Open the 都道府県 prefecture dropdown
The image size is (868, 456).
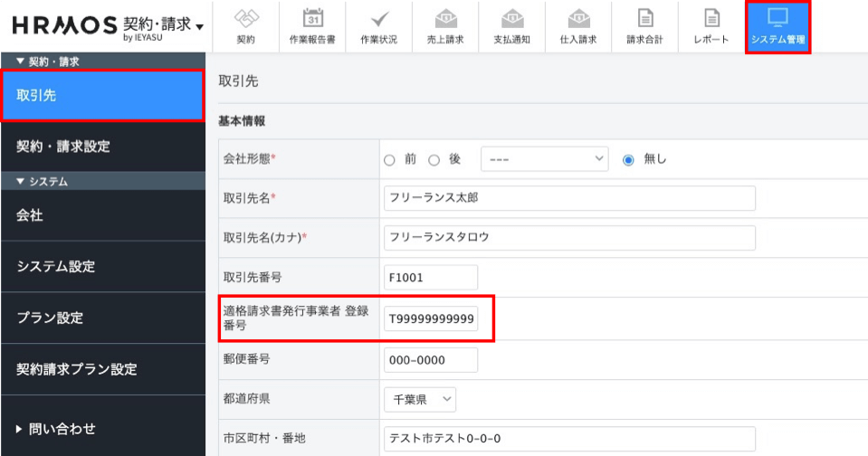click(421, 399)
